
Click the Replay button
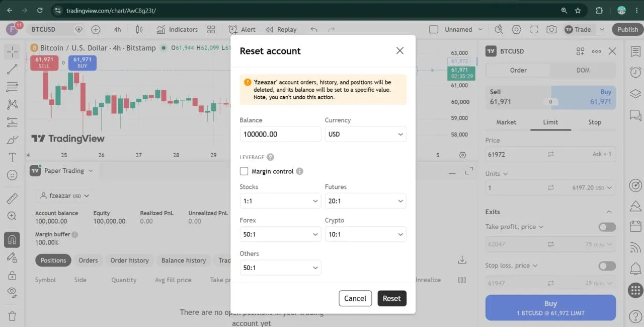pyautogui.click(x=281, y=29)
